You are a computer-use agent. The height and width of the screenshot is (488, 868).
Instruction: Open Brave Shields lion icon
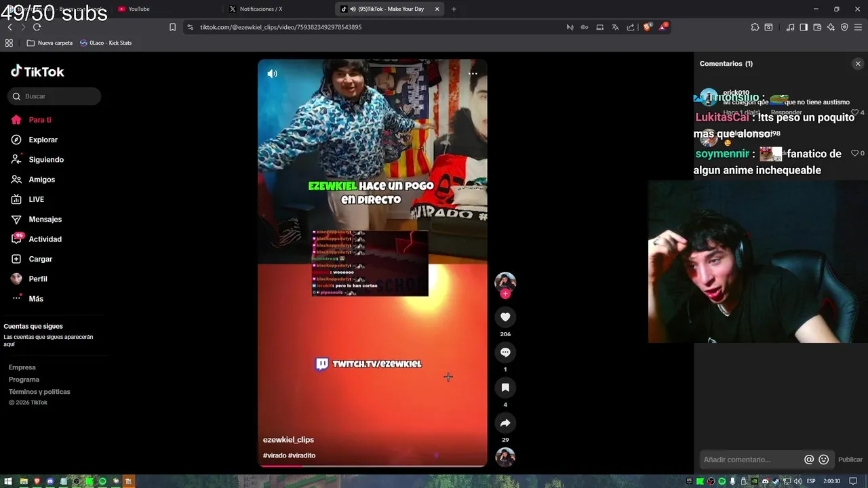point(647,27)
